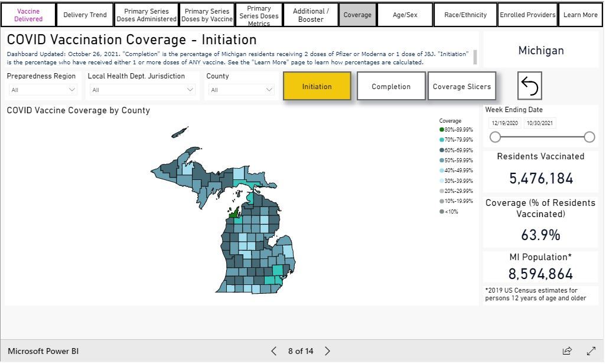Viewport: 606px width, 364px height.
Task: Click the share icon in footer
Action: click(567, 351)
